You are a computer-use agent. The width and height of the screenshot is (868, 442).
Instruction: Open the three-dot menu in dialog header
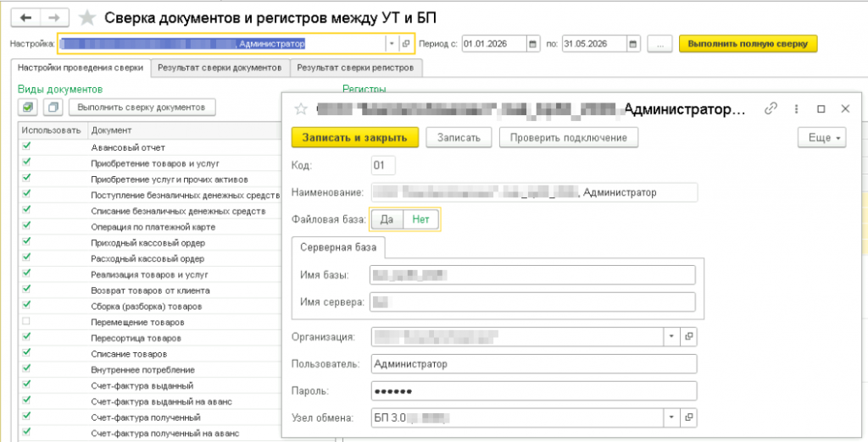click(x=797, y=109)
